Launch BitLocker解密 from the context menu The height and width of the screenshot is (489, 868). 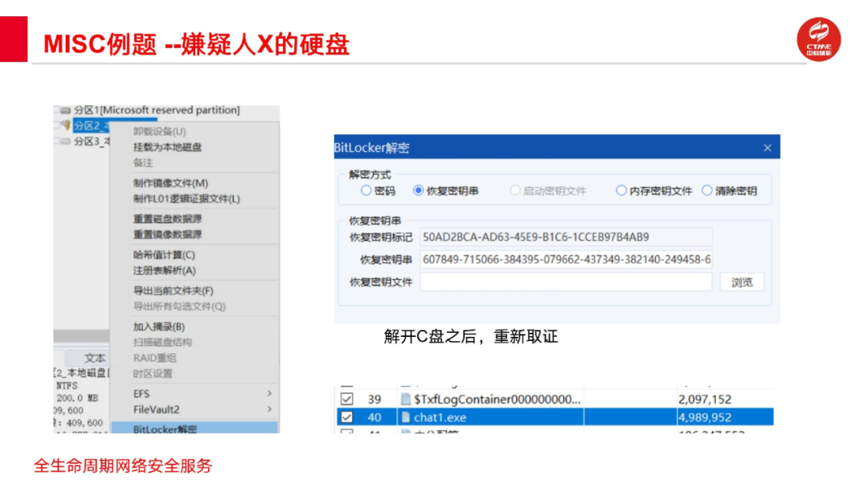coord(194,428)
